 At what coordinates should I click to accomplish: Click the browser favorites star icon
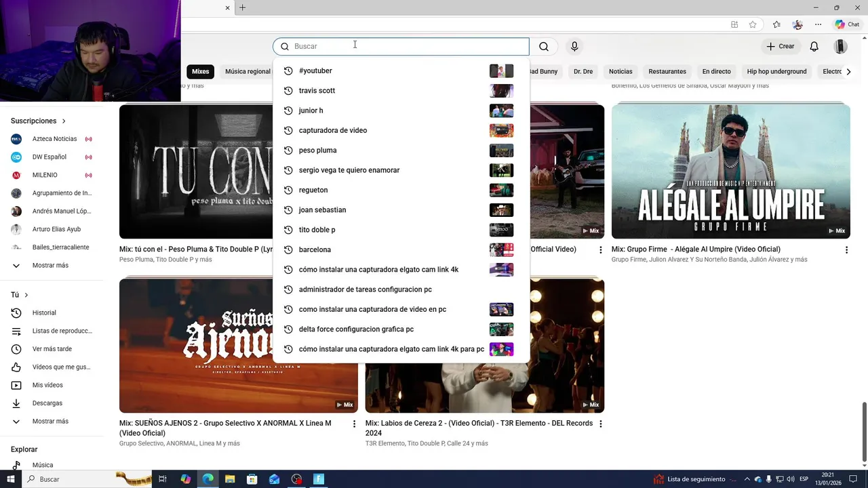tap(753, 24)
